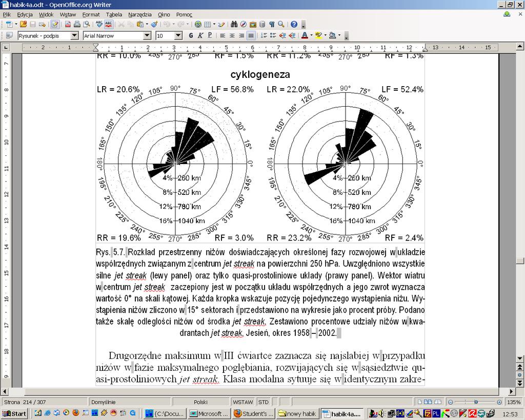Open the Plik menu
The height and width of the screenshot is (420, 525).
click(7, 14)
